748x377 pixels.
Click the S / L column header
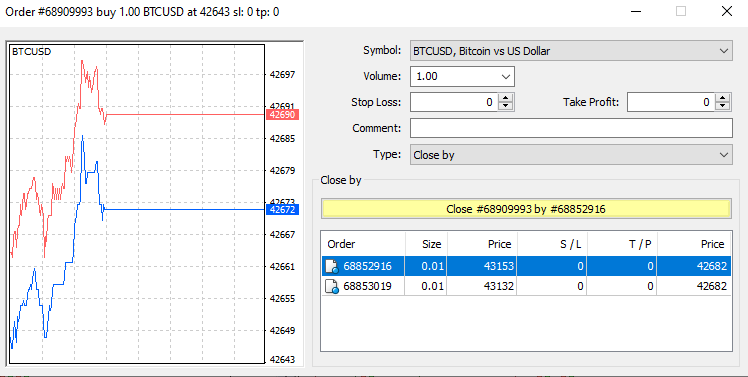point(552,244)
